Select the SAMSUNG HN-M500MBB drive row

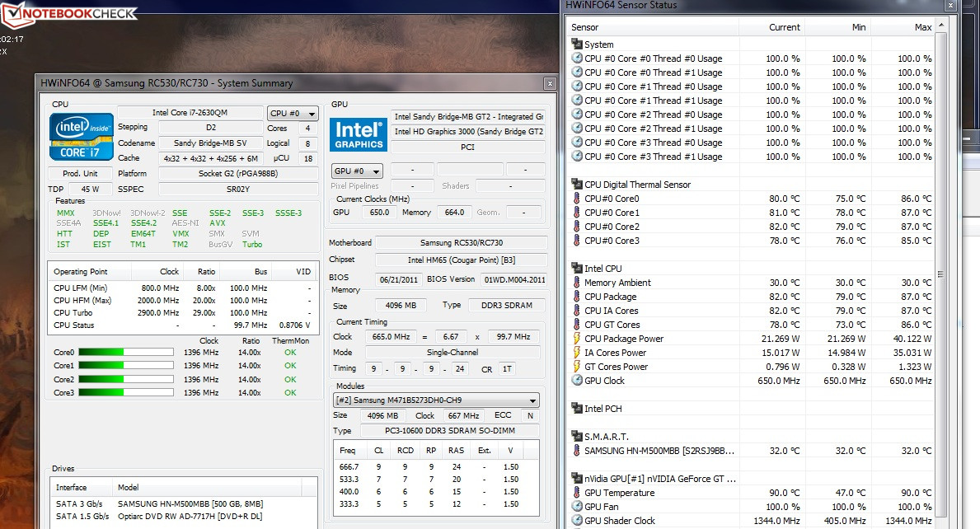point(183,503)
